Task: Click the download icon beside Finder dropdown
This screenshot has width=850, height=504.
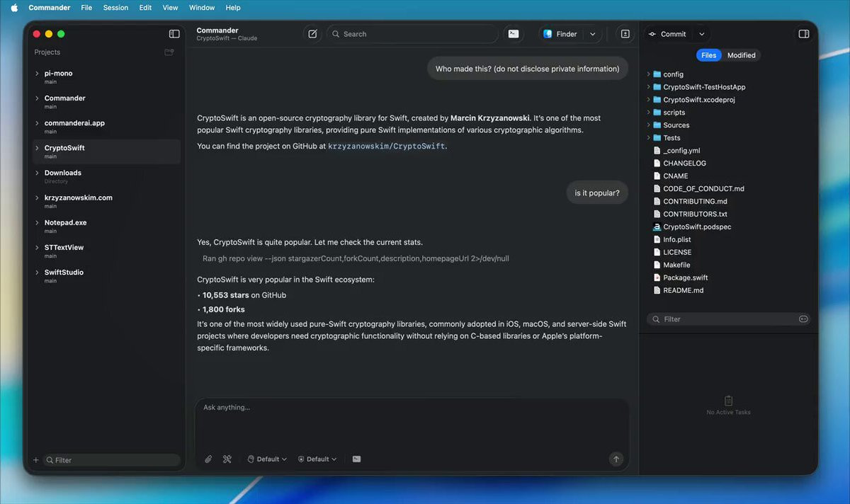Action: tap(625, 34)
